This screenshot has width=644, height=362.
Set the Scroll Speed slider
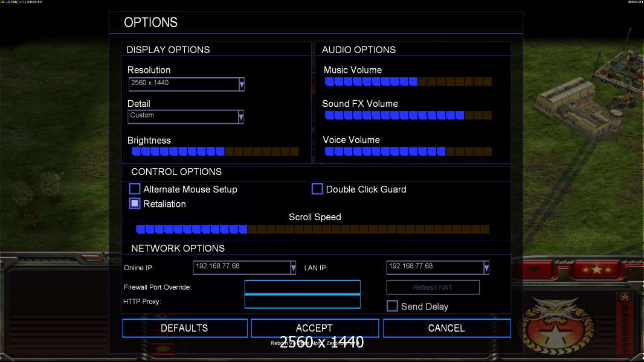312,229
